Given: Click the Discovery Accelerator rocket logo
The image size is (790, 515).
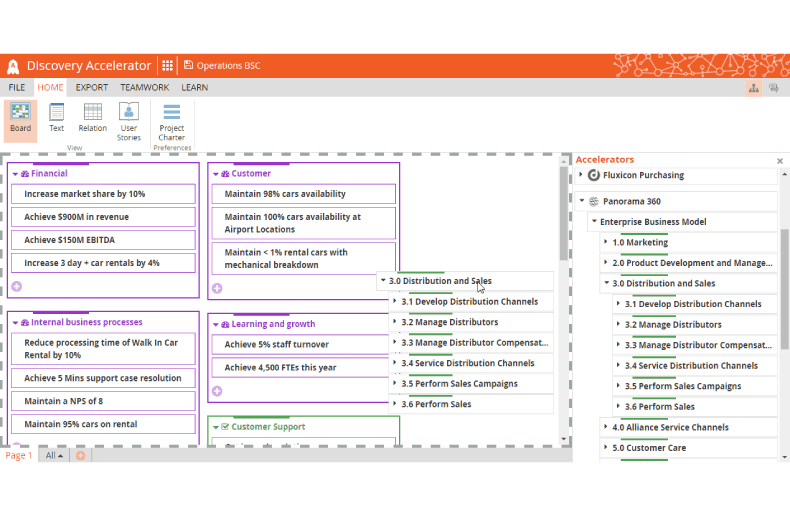Looking at the screenshot, I should click(x=13, y=66).
